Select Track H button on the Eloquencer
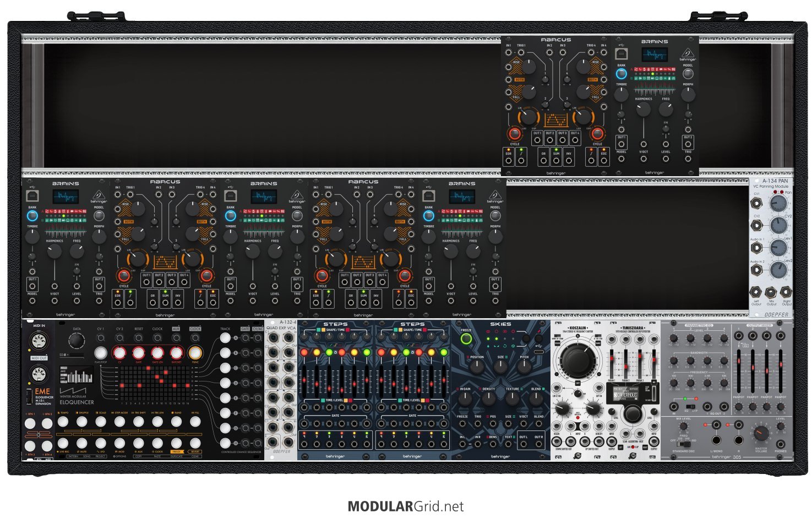Screen dimensions: 812x518 click(x=225, y=443)
